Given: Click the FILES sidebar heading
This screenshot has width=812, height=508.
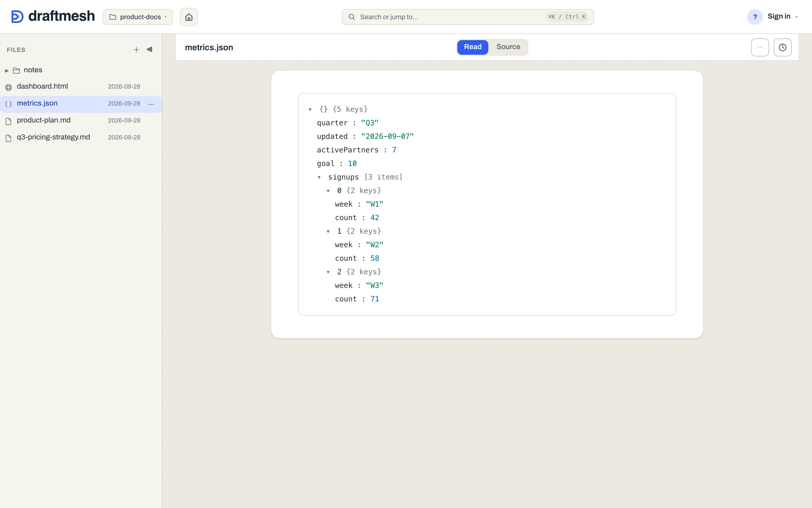Looking at the screenshot, I should pos(16,50).
